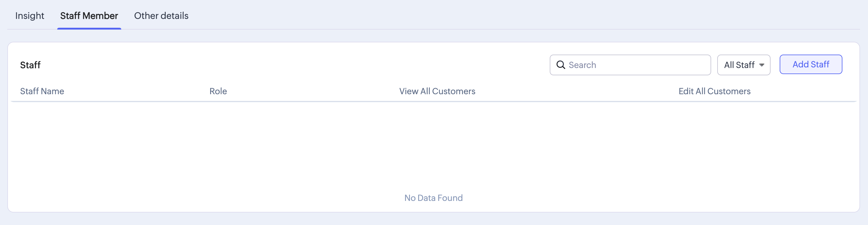
Task: Focus the Search staff input field
Action: [x=630, y=65]
